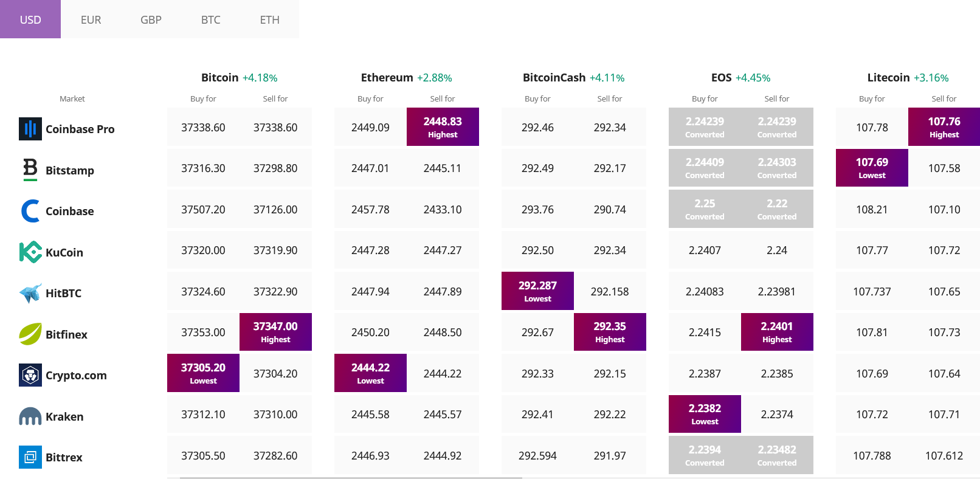This screenshot has height=479, width=980.
Task: Click the Bitcoin column heading
Action: [220, 77]
